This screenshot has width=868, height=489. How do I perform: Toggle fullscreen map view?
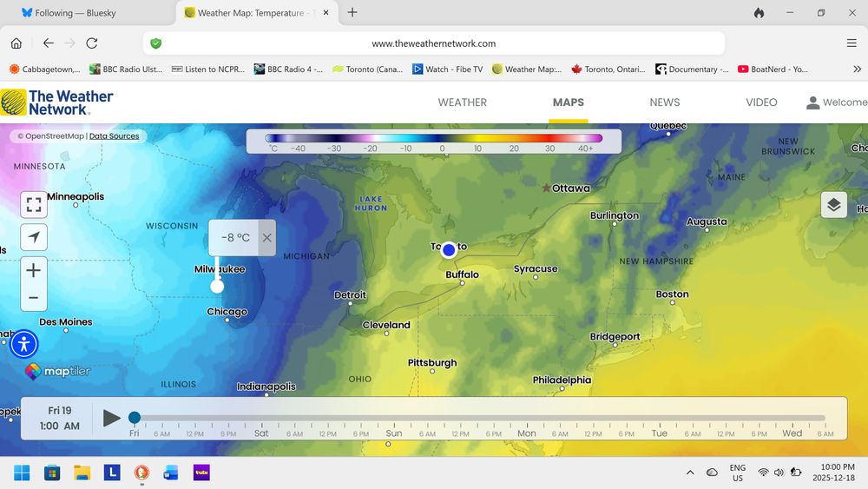[x=34, y=205]
